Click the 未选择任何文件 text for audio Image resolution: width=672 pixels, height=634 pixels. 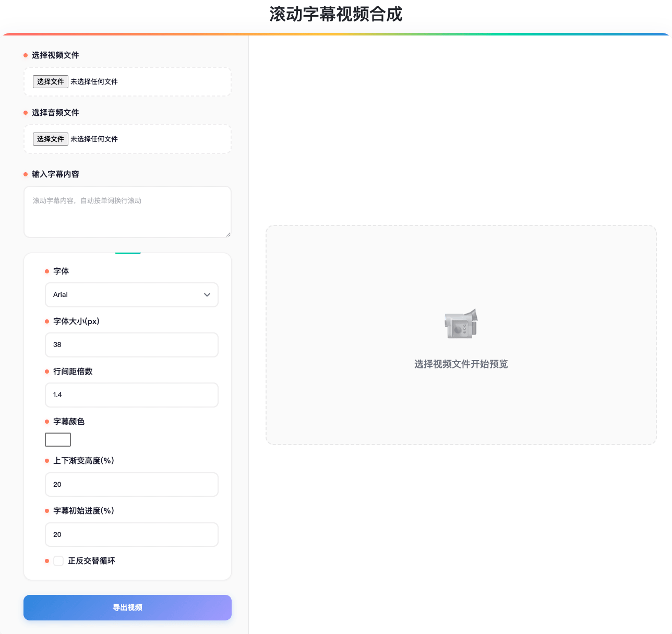pyautogui.click(x=94, y=139)
